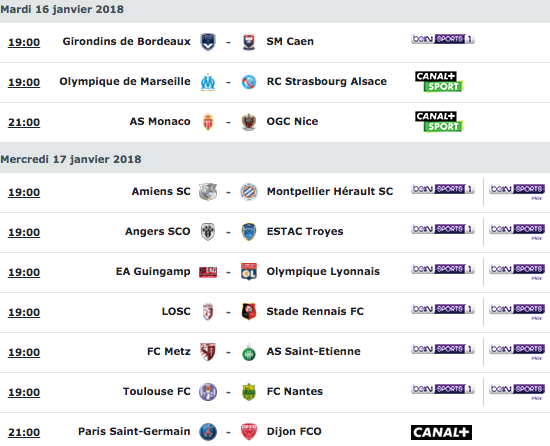Click the Mercredi 17 janvier 2018 date header
This screenshot has width=550, height=446.
(x=71, y=159)
